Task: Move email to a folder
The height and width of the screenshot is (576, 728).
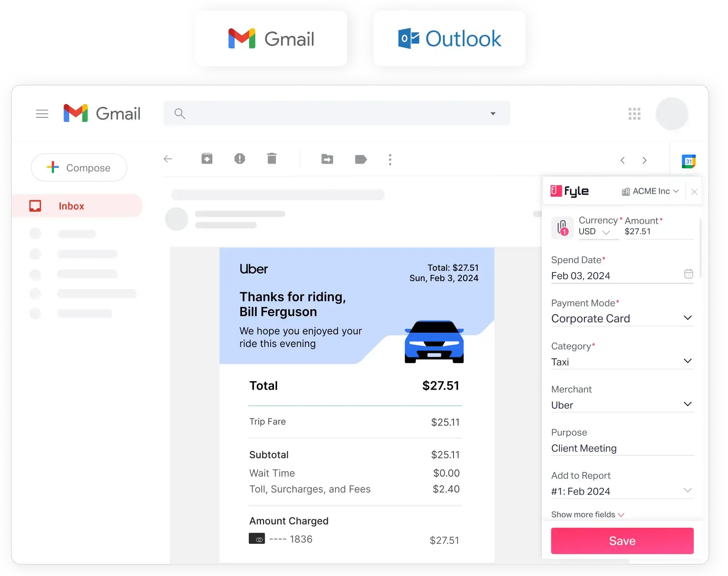Action: pos(327,159)
